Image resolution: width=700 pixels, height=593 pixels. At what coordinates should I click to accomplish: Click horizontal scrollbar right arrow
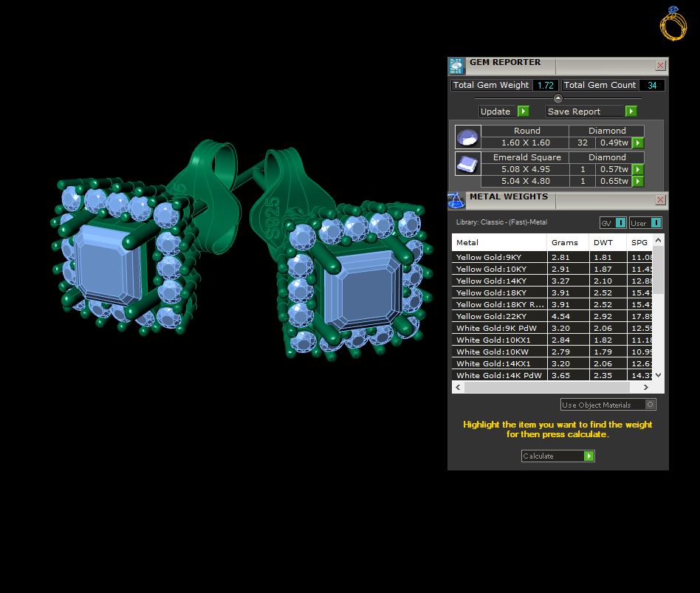click(646, 387)
